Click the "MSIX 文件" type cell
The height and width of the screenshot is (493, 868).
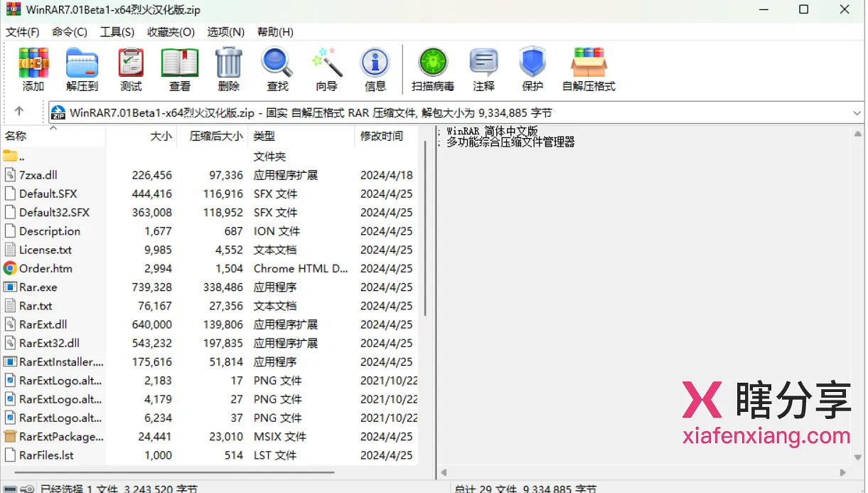click(279, 437)
